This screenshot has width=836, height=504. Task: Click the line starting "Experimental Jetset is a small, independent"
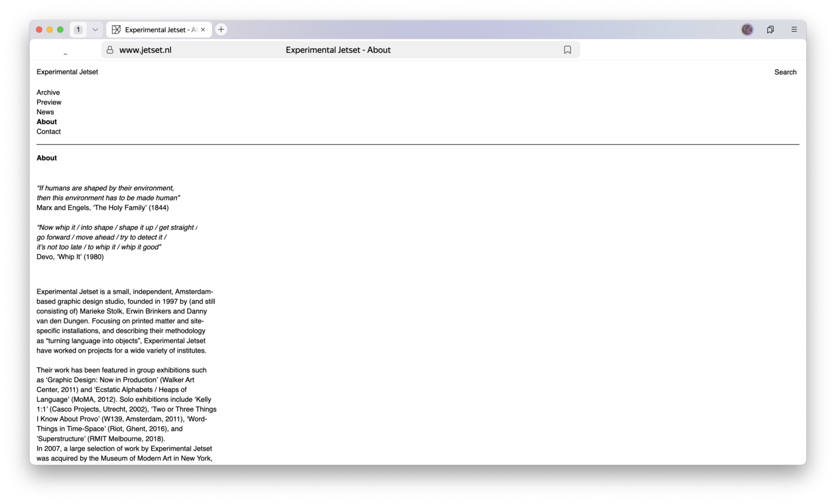[125, 292]
